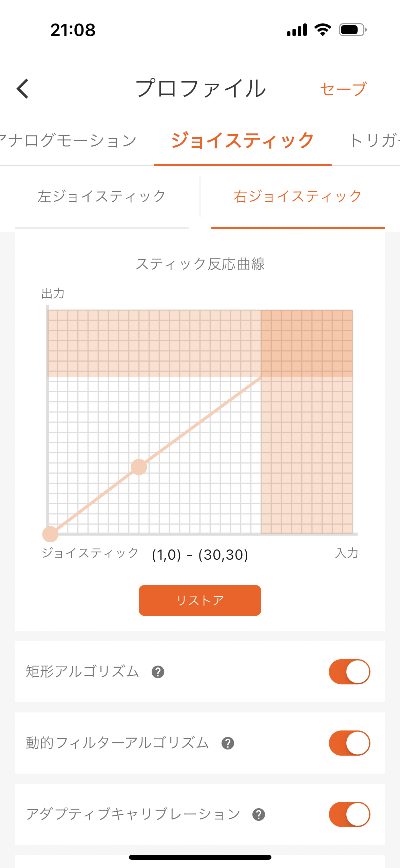
Task: Tap the cellular signal icon
Action: coord(297,30)
